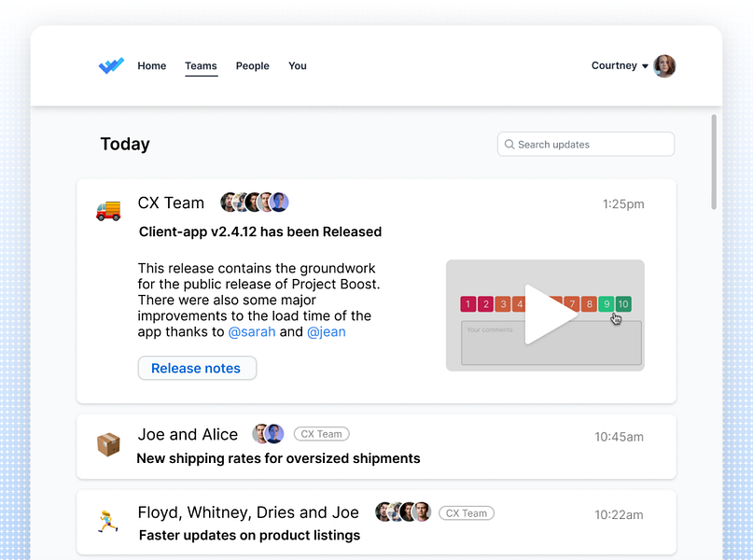Screen dimensions: 753x560
Task: Focus the Search updates field
Action: pos(586,144)
